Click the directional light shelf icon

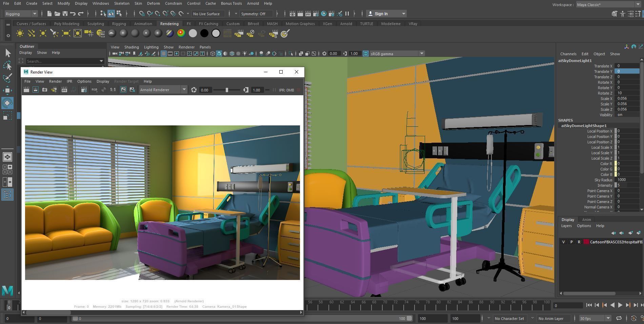(x=32, y=33)
